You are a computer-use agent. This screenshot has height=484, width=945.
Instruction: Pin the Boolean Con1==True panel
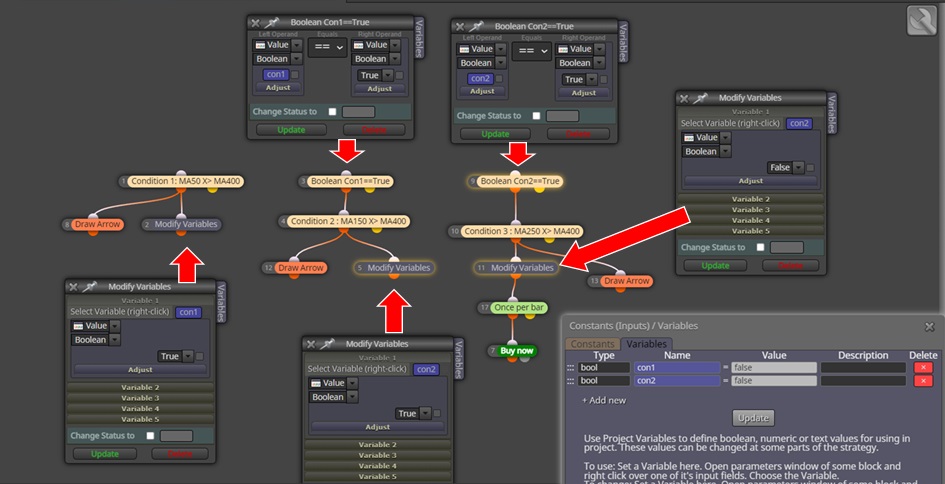tap(272, 23)
